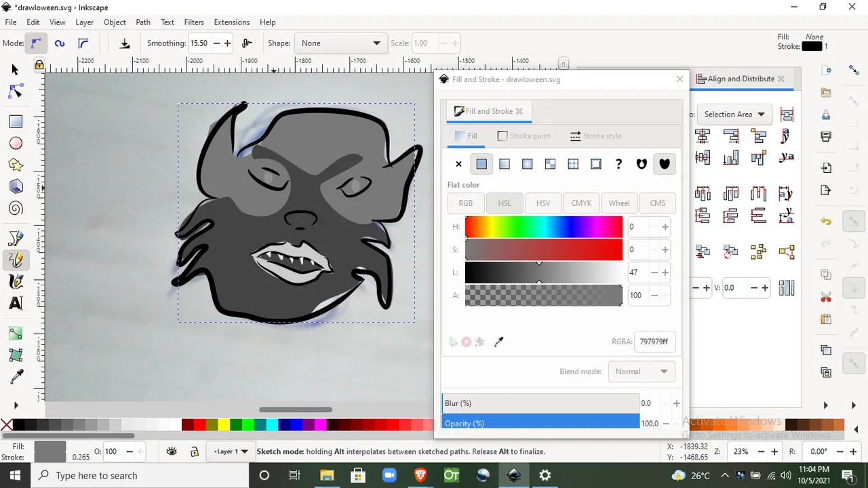868x488 pixels.
Task: Choose Radial gradient fill type
Action: 527,164
